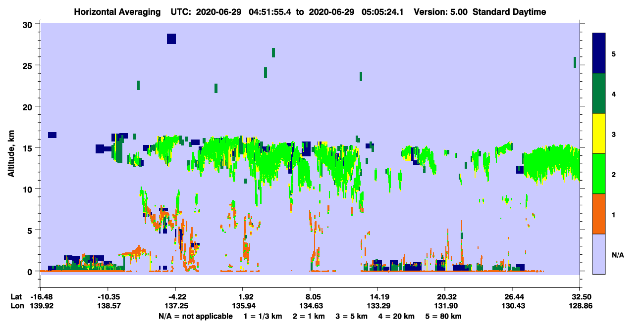Screen dimensions: 644x330
Task: Click longitude value 128.86
Action: coord(580,306)
